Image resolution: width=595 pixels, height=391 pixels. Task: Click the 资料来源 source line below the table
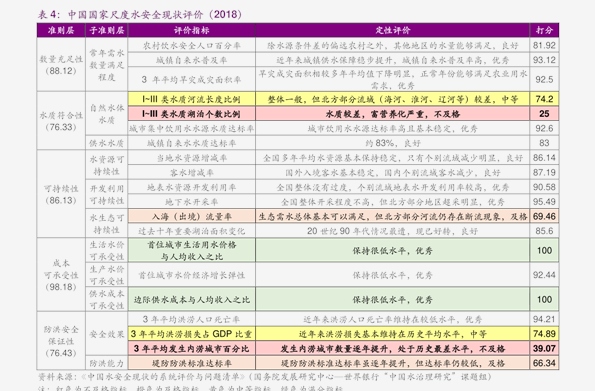(264, 377)
